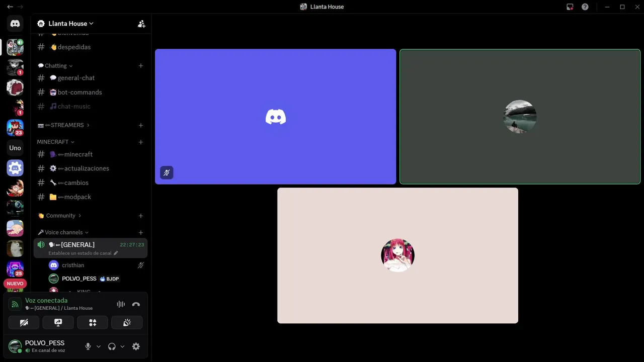Image resolution: width=644 pixels, height=362 pixels.
Task: Collapse the Chatting category
Action: (x=55, y=66)
